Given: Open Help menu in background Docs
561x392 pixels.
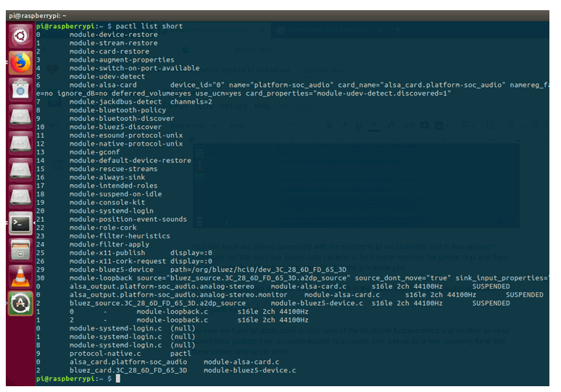Looking at the screenshot, I should point(262,107).
